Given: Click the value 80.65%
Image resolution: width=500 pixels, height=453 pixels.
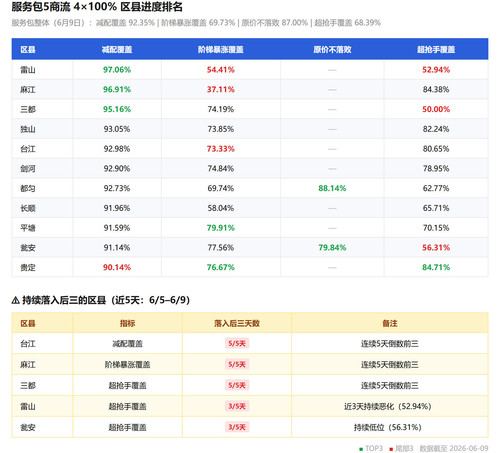Looking at the screenshot, I should [436, 149].
